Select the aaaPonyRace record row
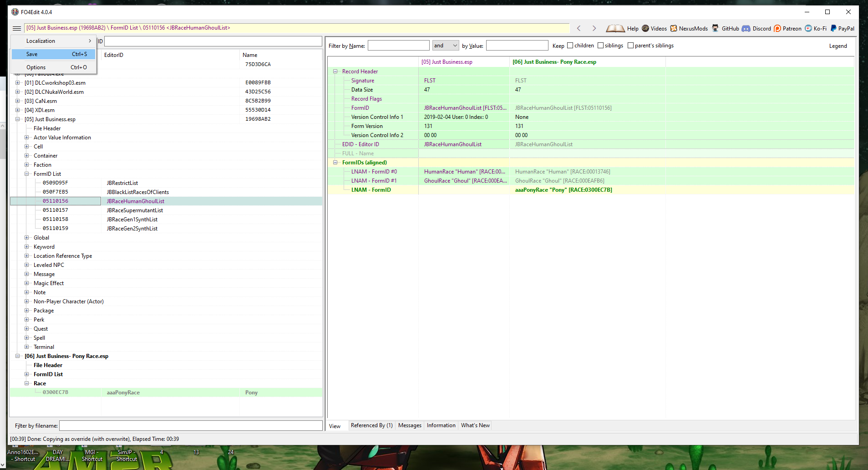 point(166,393)
